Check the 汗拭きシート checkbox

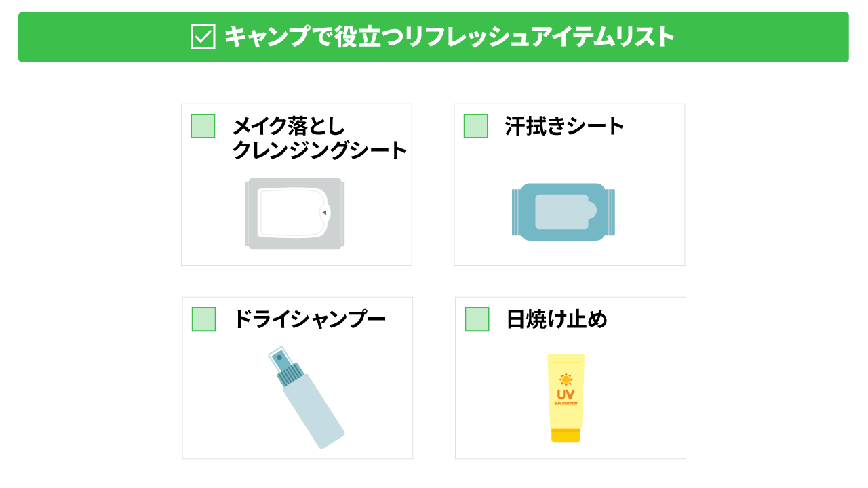(476, 126)
